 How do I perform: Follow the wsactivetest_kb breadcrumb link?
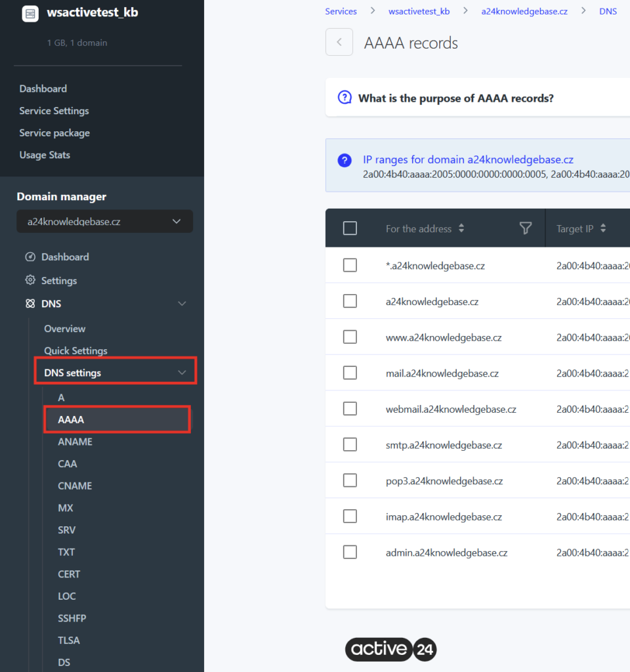[x=419, y=12]
